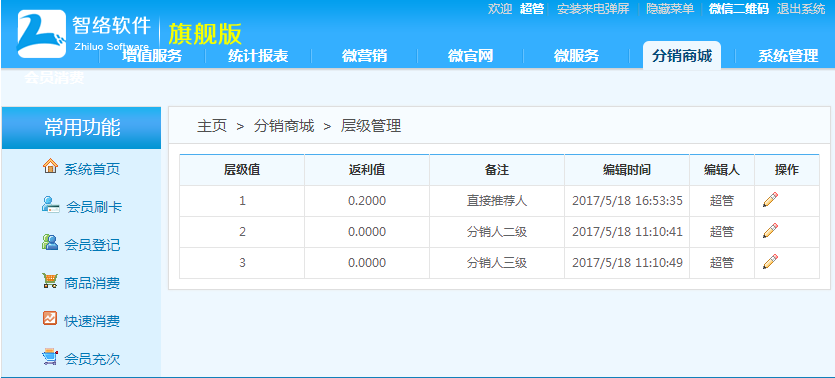The height and width of the screenshot is (378, 835).
Task: Click level value 3 cell
Action: 242,263
